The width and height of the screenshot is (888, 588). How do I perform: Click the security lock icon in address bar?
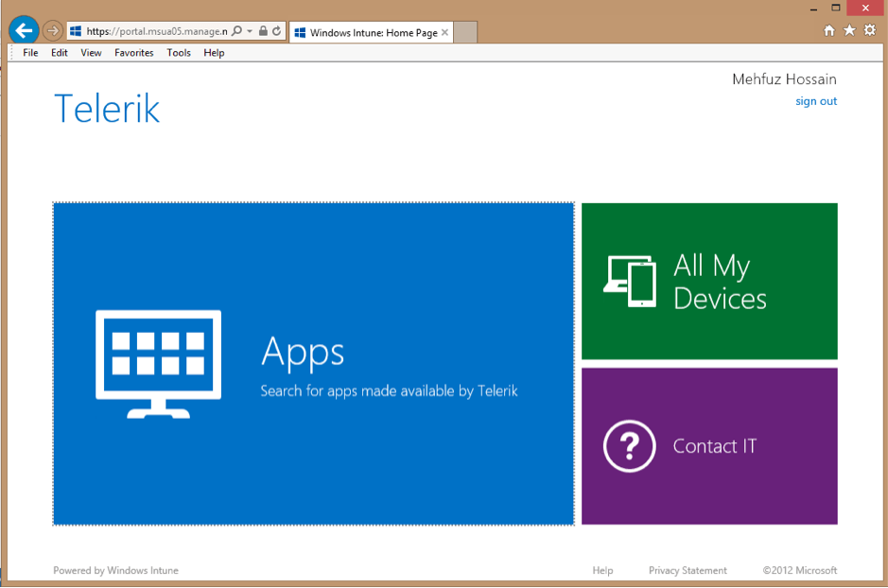[263, 31]
